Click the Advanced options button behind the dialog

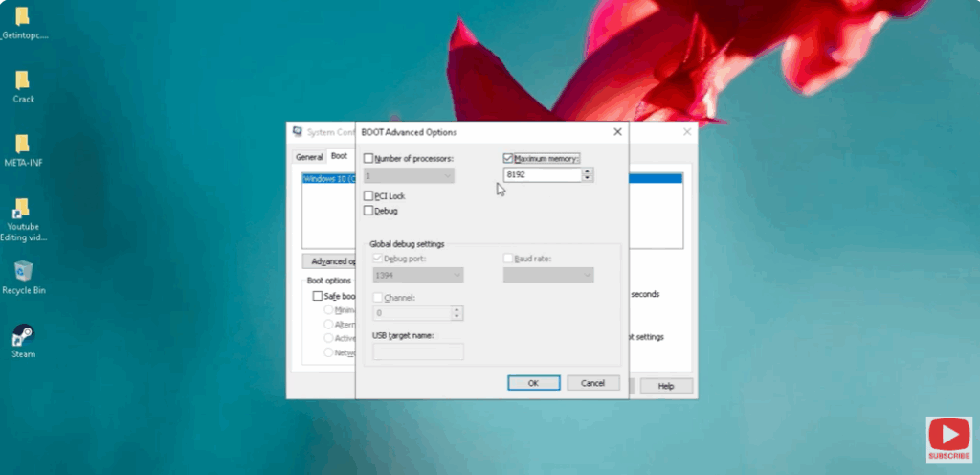click(x=329, y=261)
